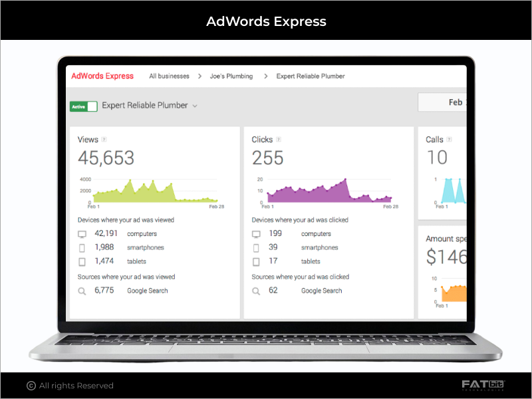
Task: Click the help icon beside Calls
Action: pyautogui.click(x=450, y=139)
